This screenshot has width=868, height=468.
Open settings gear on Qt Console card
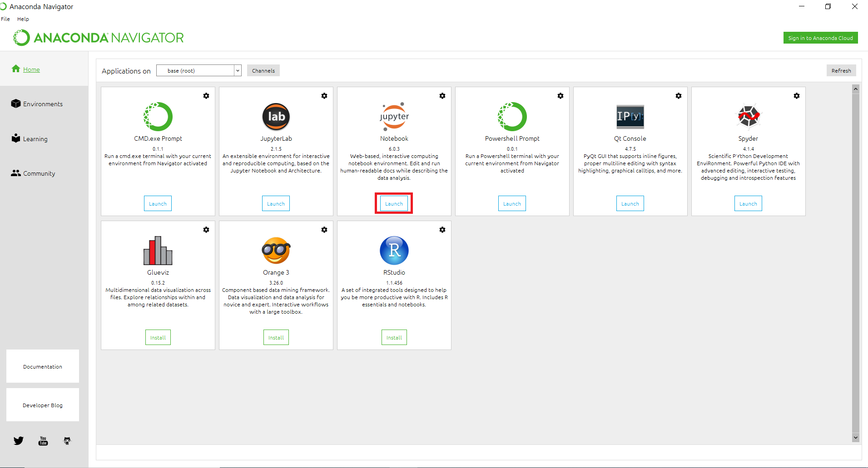click(x=679, y=96)
